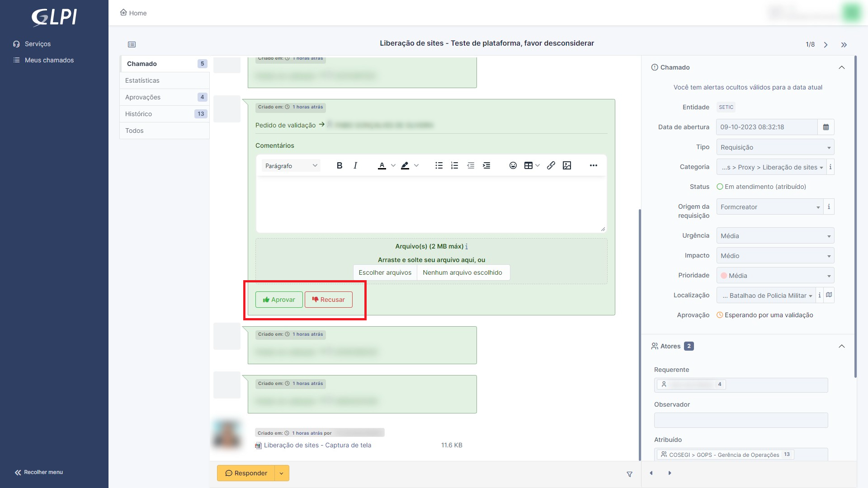Open the emoji picker
Viewport: 868px width, 488px height.
pos(513,165)
